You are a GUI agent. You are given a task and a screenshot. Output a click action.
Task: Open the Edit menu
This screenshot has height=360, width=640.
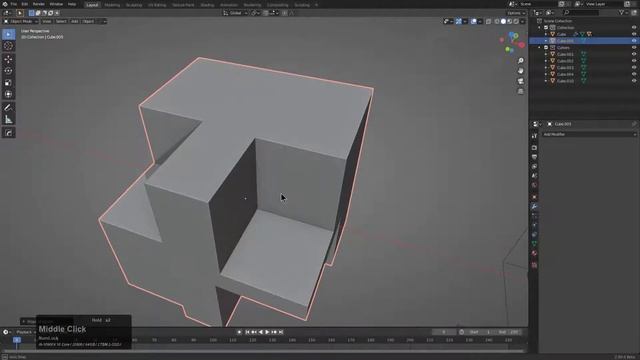pyautogui.click(x=24, y=4)
